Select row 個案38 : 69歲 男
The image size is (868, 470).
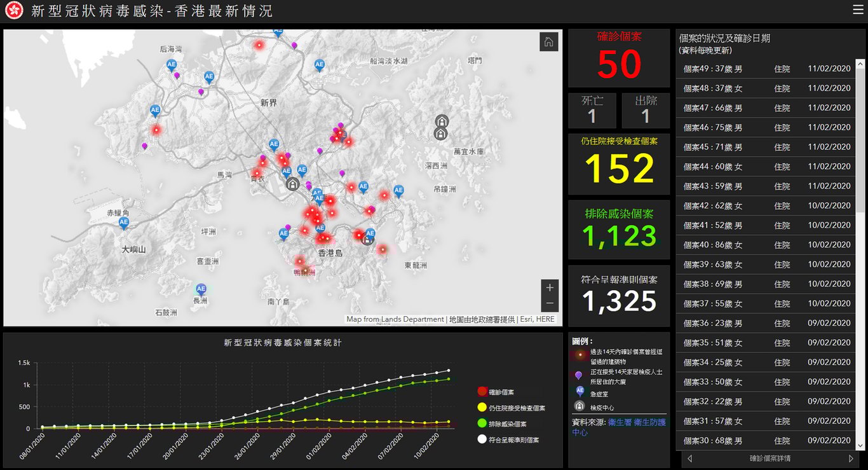pyautogui.click(x=766, y=284)
